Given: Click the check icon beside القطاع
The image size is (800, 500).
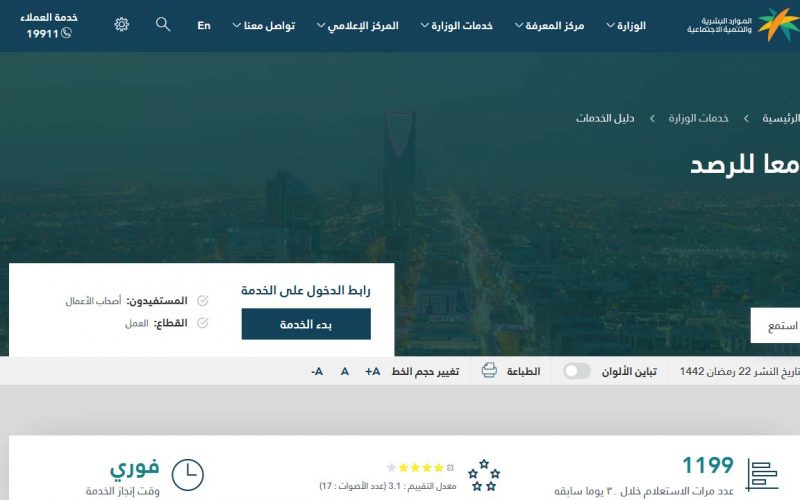Looking at the screenshot, I should [203, 323].
